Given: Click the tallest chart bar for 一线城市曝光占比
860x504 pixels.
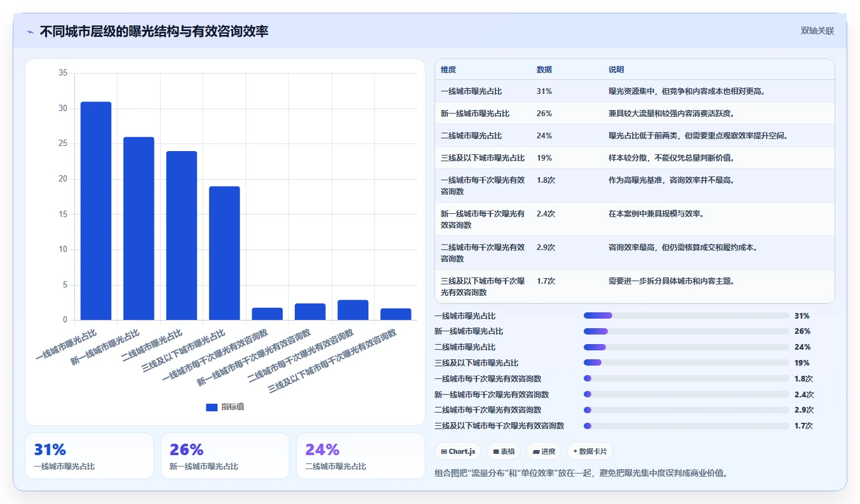Looking at the screenshot, I should [96, 211].
